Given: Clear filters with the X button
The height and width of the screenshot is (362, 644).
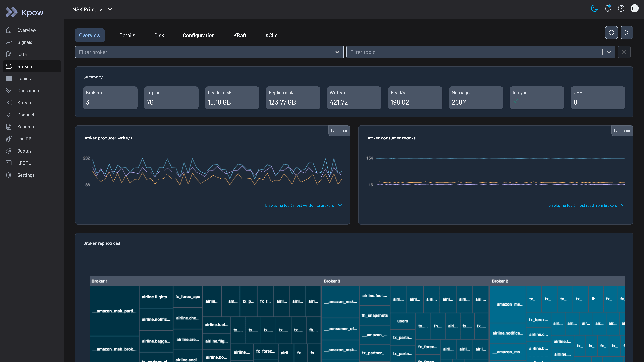Looking at the screenshot, I should coord(624,52).
